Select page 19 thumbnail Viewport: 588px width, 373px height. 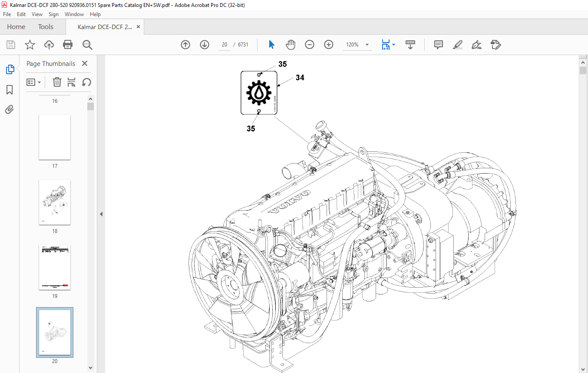55,268
